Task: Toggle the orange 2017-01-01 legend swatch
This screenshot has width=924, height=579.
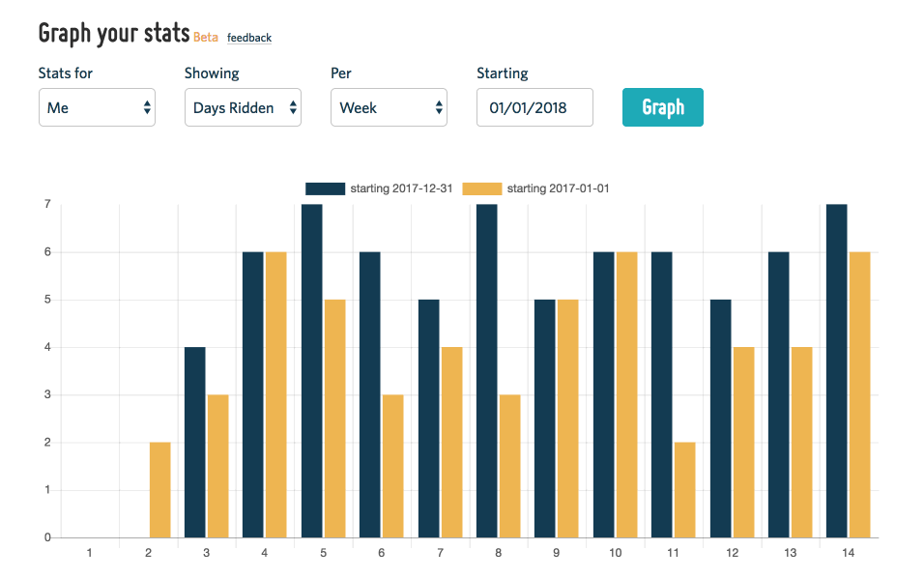Action: [x=481, y=188]
